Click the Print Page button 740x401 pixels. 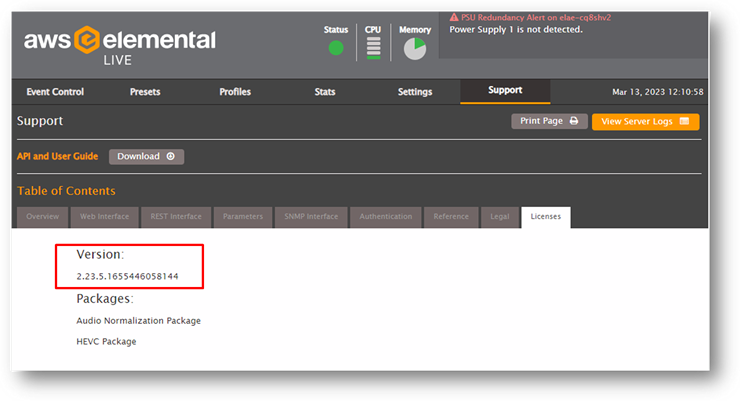[549, 121]
